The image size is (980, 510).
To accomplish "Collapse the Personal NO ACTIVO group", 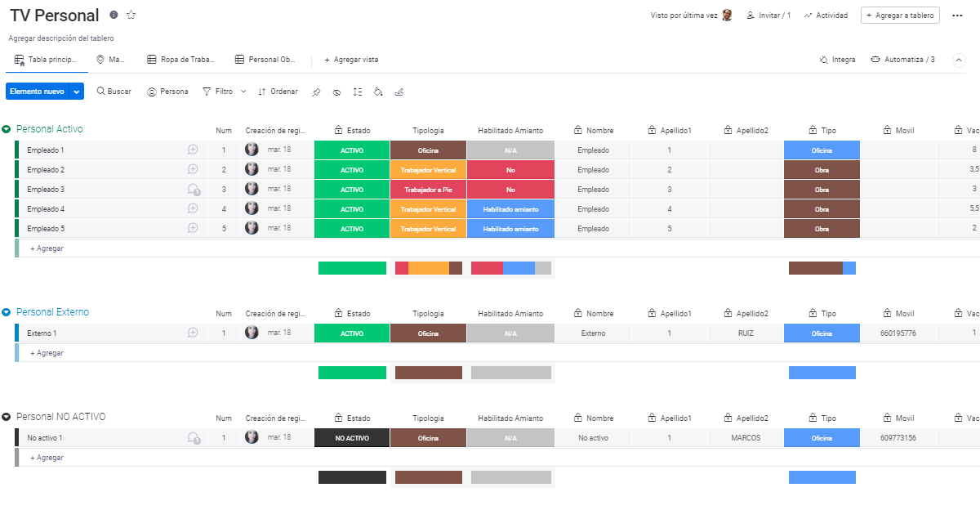I will click(7, 417).
